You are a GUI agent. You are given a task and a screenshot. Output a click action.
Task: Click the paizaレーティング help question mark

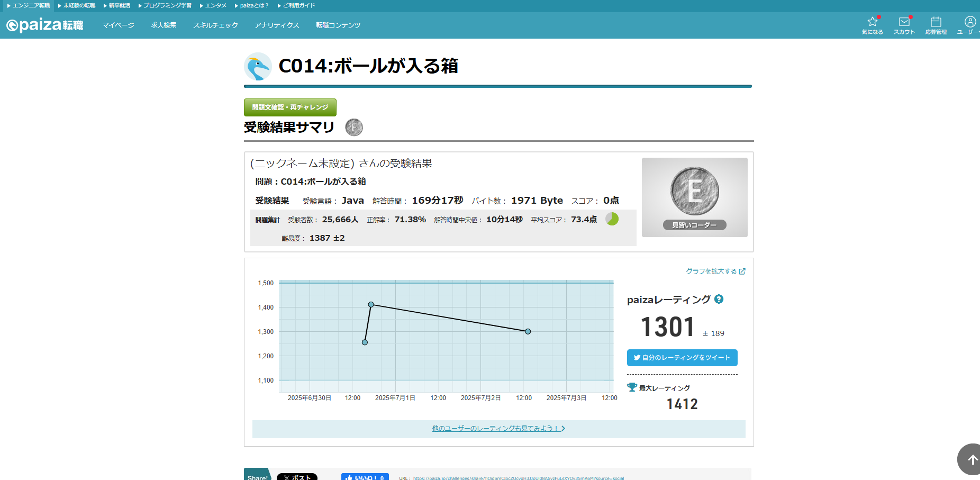(719, 299)
